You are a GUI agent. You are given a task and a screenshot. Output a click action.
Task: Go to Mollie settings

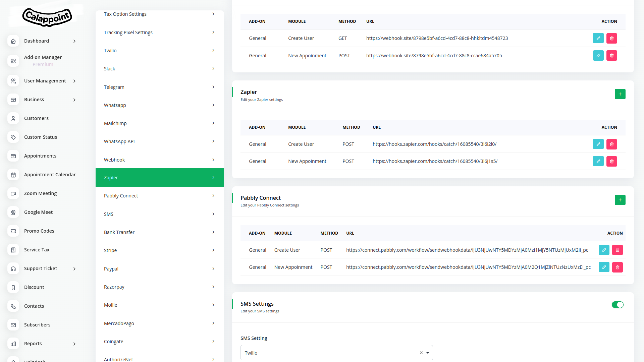tap(160, 305)
